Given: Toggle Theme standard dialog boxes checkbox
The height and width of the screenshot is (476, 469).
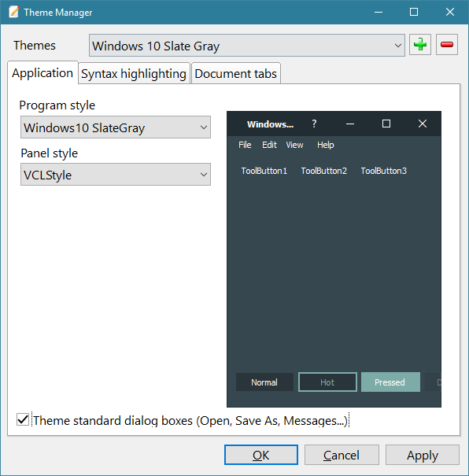Looking at the screenshot, I should click(x=23, y=420).
